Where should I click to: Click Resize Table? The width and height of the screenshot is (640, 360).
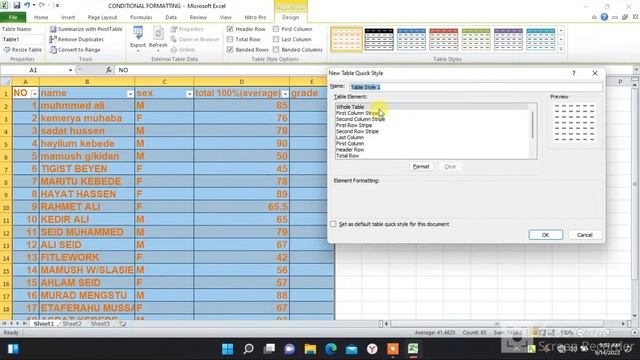[22, 49]
